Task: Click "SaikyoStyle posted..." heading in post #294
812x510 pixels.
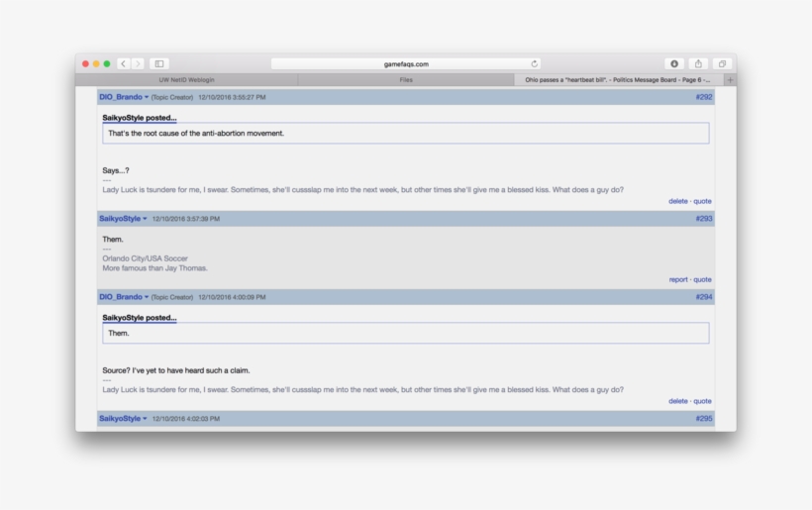Action: (x=140, y=318)
